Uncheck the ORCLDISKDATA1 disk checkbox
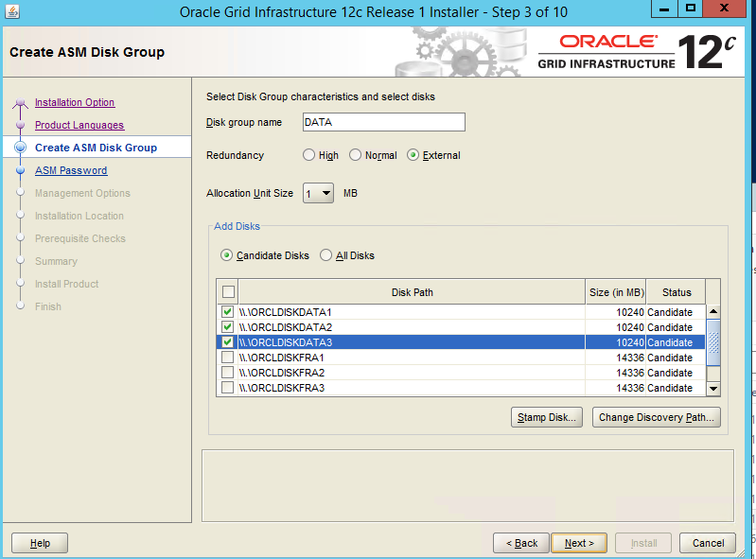 pos(227,312)
